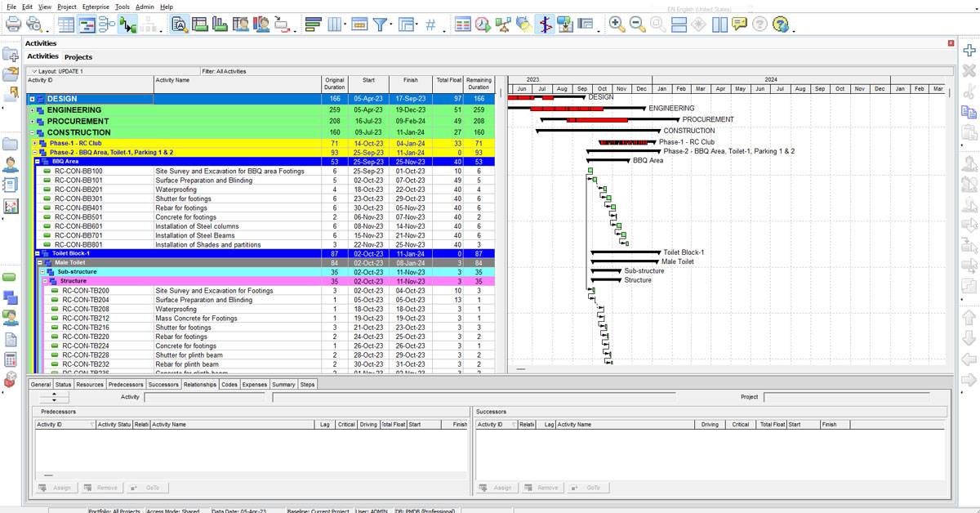Toggle the Activity Details bottom layout icon
Viewport: 980px width, 513px height.
click(x=180, y=25)
